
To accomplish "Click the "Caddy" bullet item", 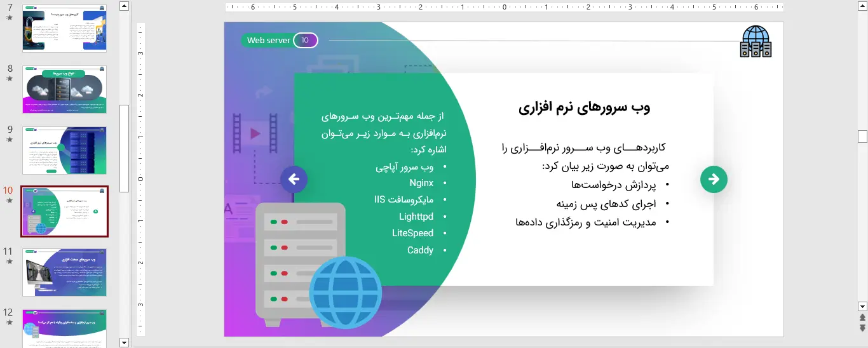I will click(420, 250).
